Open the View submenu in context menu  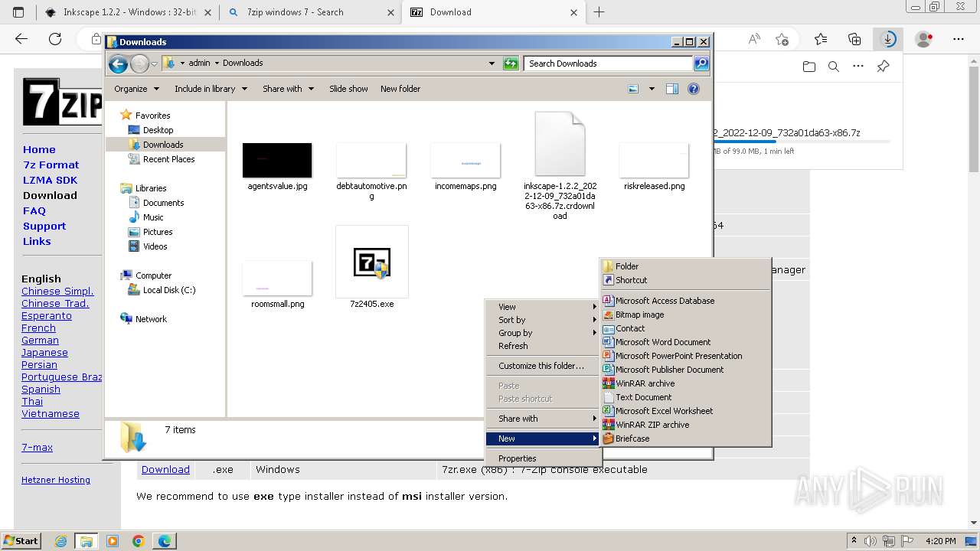coord(544,307)
